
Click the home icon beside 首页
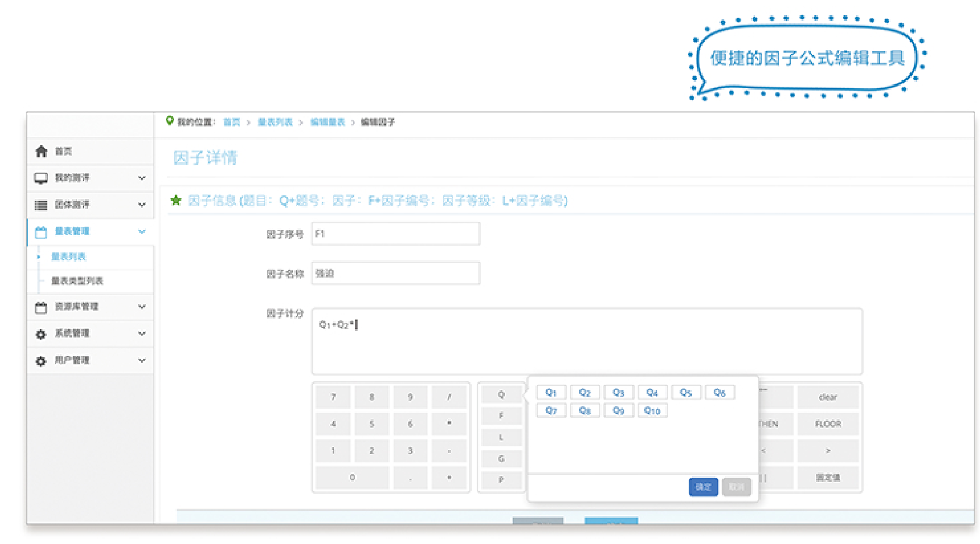(41, 152)
